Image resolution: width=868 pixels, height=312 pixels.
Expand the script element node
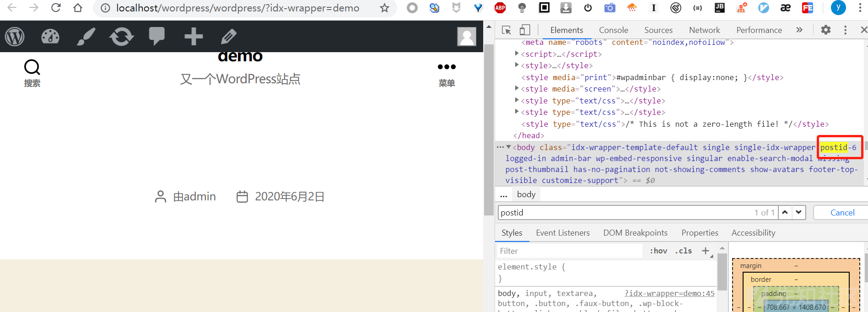(517, 54)
